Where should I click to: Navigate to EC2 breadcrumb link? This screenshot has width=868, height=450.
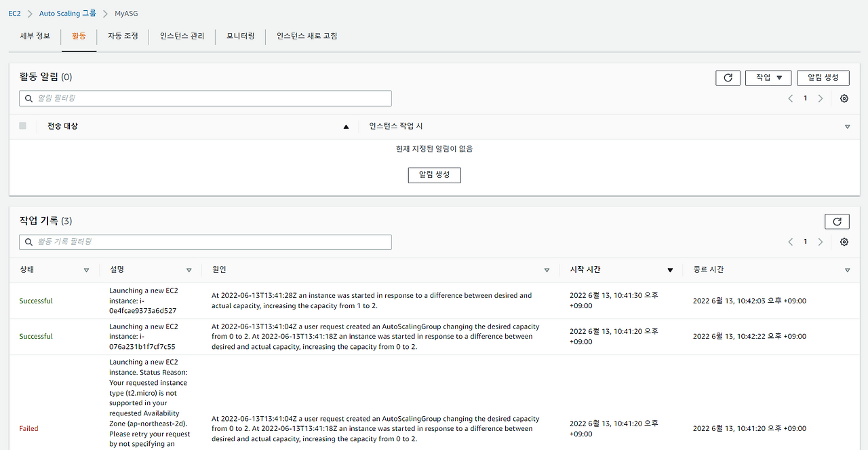(x=15, y=13)
